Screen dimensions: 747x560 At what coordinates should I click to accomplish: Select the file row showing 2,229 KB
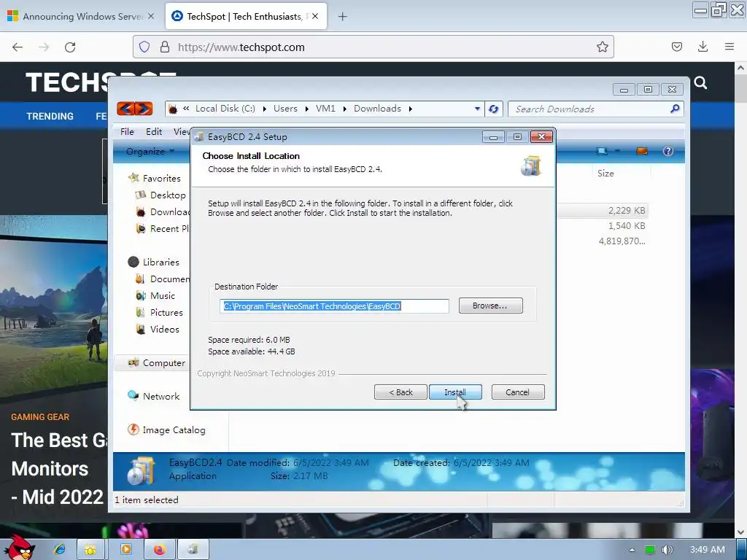coord(603,211)
